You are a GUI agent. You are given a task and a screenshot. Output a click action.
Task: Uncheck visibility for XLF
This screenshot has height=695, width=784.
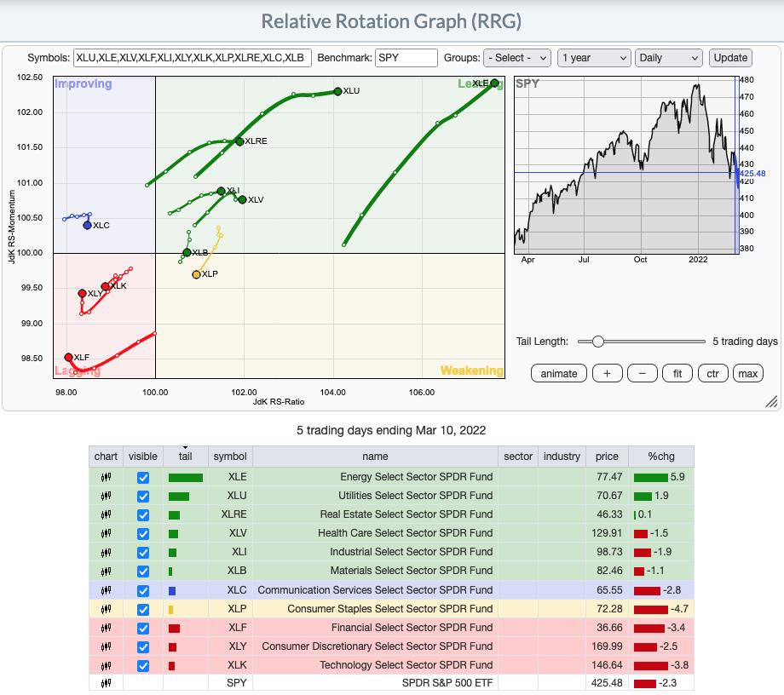(x=143, y=628)
